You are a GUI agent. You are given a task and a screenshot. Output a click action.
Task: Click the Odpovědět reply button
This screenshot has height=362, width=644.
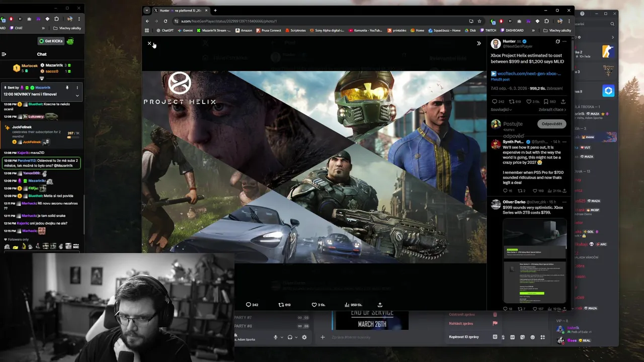[x=552, y=124]
